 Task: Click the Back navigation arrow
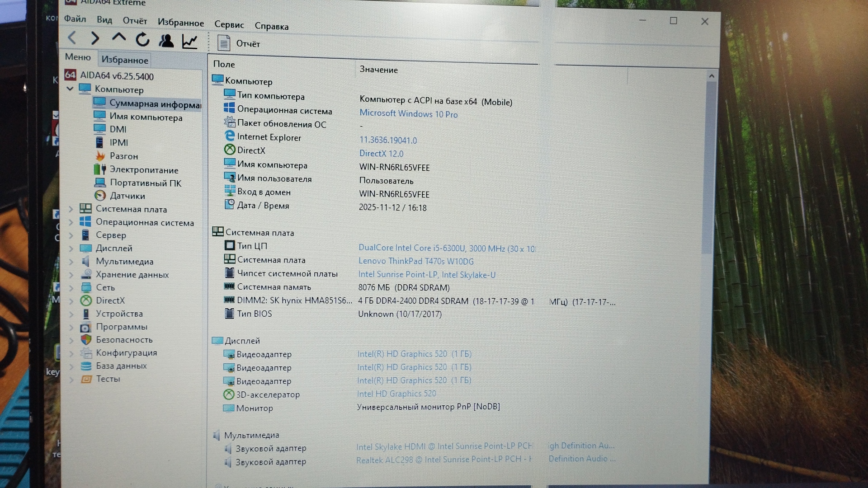click(x=72, y=38)
